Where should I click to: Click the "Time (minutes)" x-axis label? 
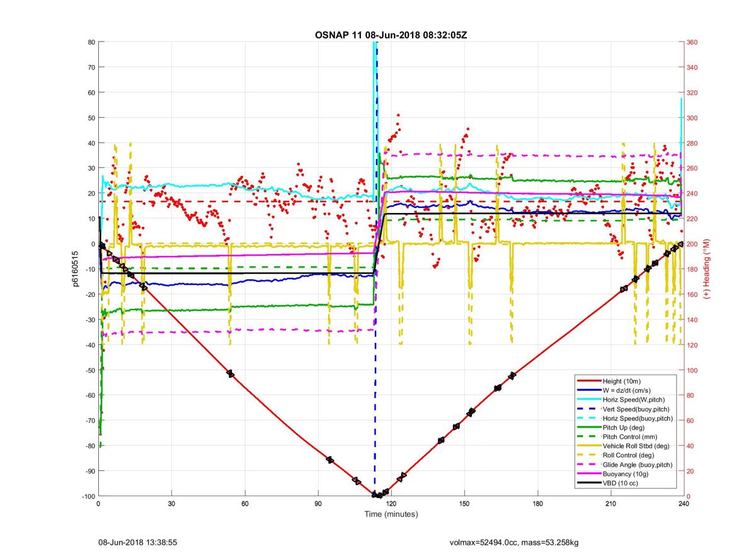point(391,514)
